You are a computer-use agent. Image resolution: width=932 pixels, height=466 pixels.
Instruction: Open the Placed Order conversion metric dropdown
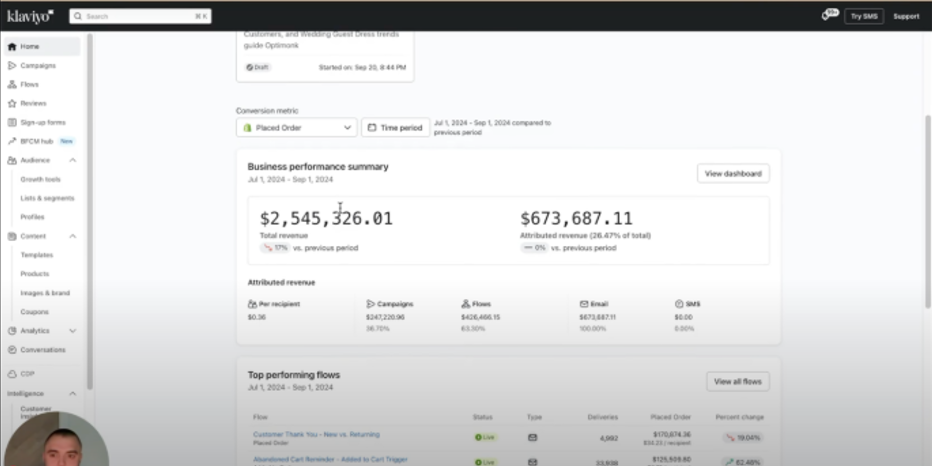point(296,128)
